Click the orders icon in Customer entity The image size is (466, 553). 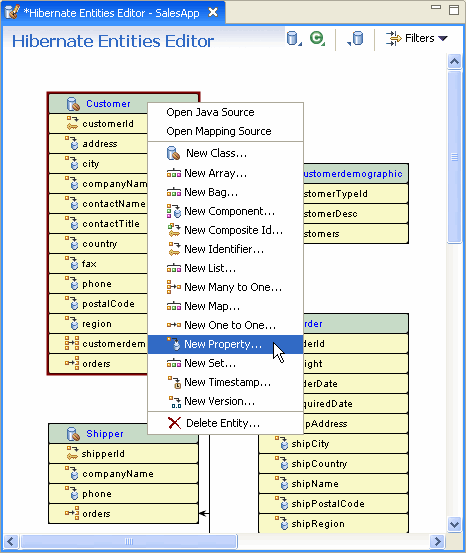pyautogui.click(x=72, y=363)
